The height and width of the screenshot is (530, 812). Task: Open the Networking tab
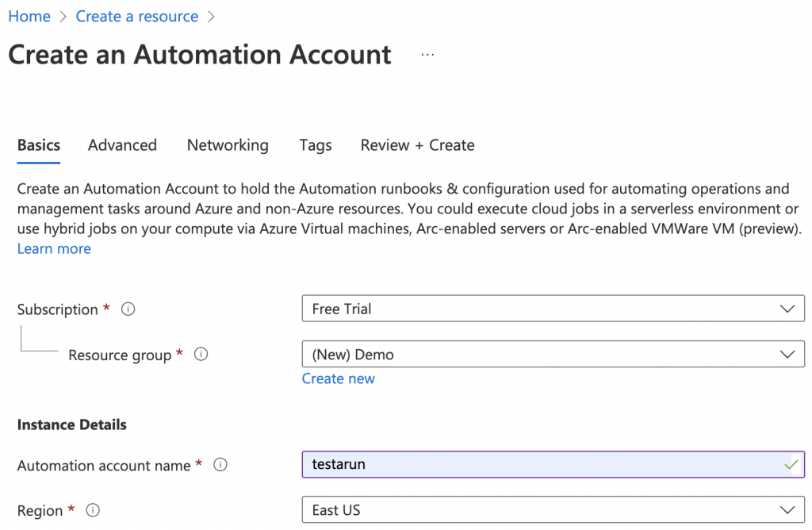click(x=228, y=145)
